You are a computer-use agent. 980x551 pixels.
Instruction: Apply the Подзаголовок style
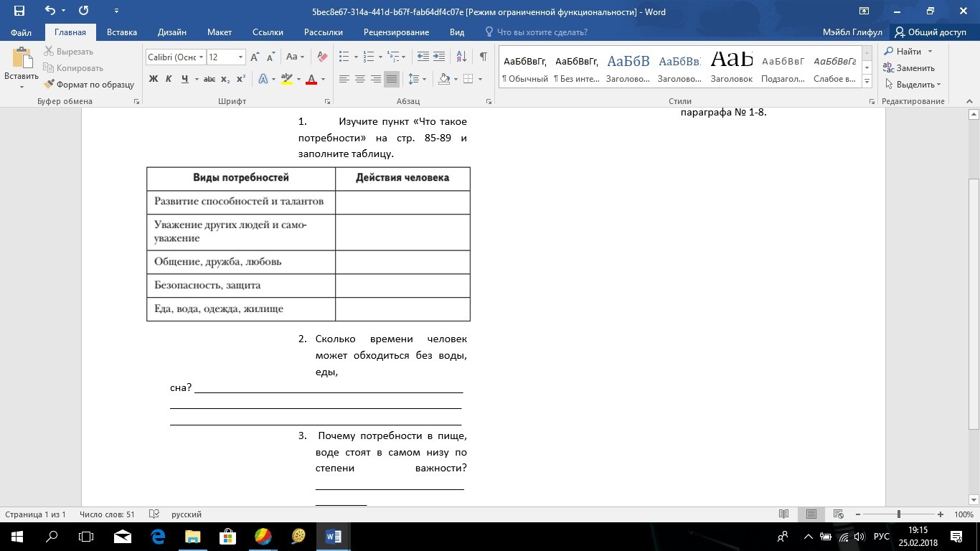tap(783, 68)
